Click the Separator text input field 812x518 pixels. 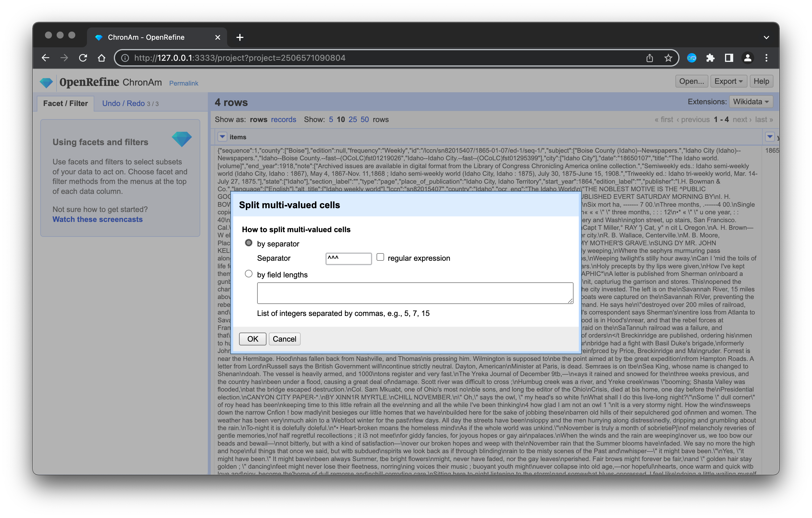click(x=348, y=258)
